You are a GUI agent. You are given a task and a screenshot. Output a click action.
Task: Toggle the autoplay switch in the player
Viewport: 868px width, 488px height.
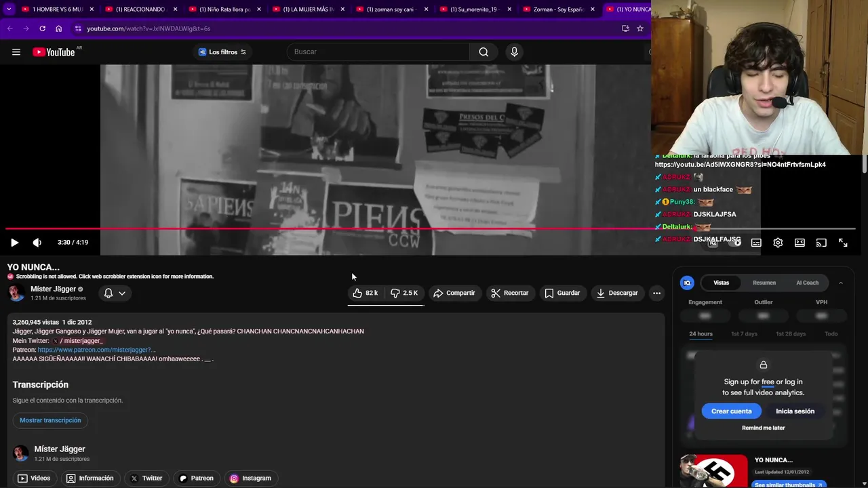pos(736,243)
